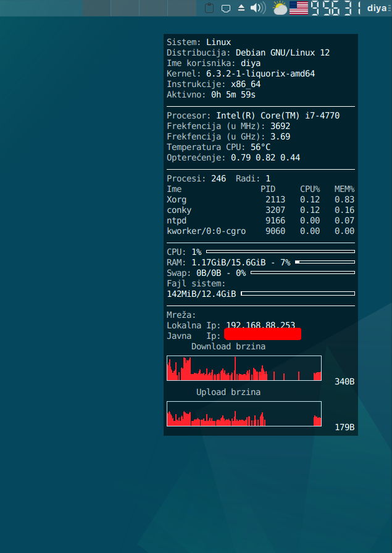Click Xorg's memory value '0.83'
The image size is (392, 553).
coord(344,199)
